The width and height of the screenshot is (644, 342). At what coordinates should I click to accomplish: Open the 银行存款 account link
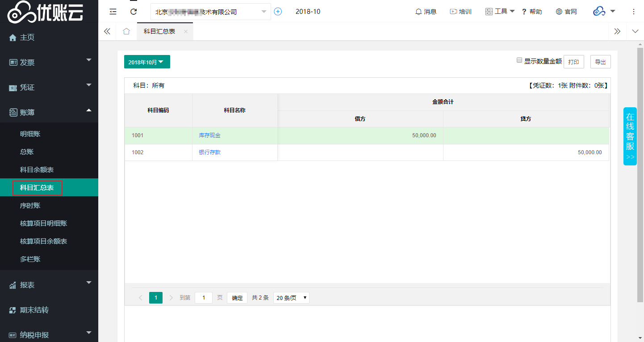tap(209, 152)
